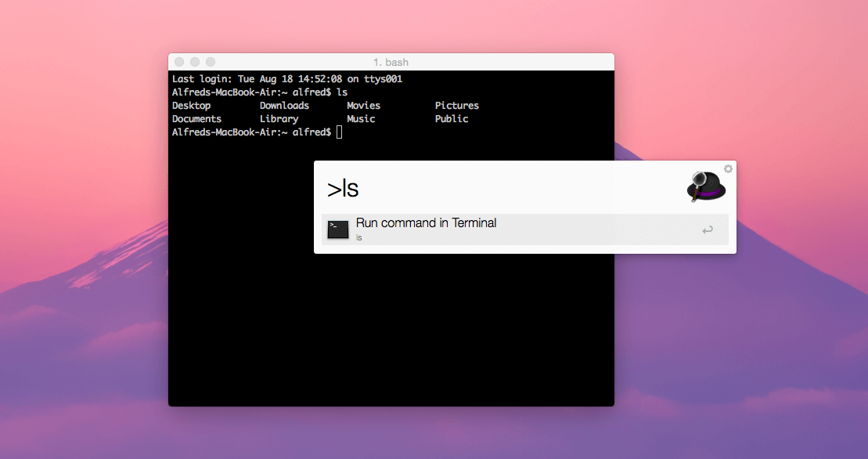The width and height of the screenshot is (868, 459).
Task: Click the Pictures entry in terminal output
Action: coord(456,106)
